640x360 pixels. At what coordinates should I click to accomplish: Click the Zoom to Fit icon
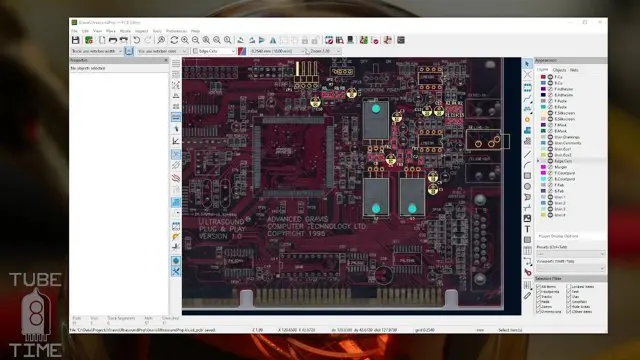pyautogui.click(x=206, y=40)
